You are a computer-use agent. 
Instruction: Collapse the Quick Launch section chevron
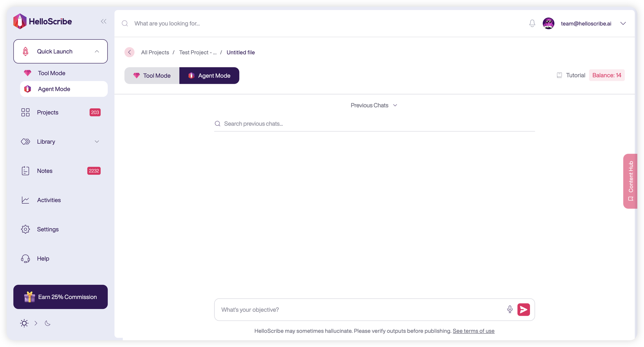pos(97,52)
